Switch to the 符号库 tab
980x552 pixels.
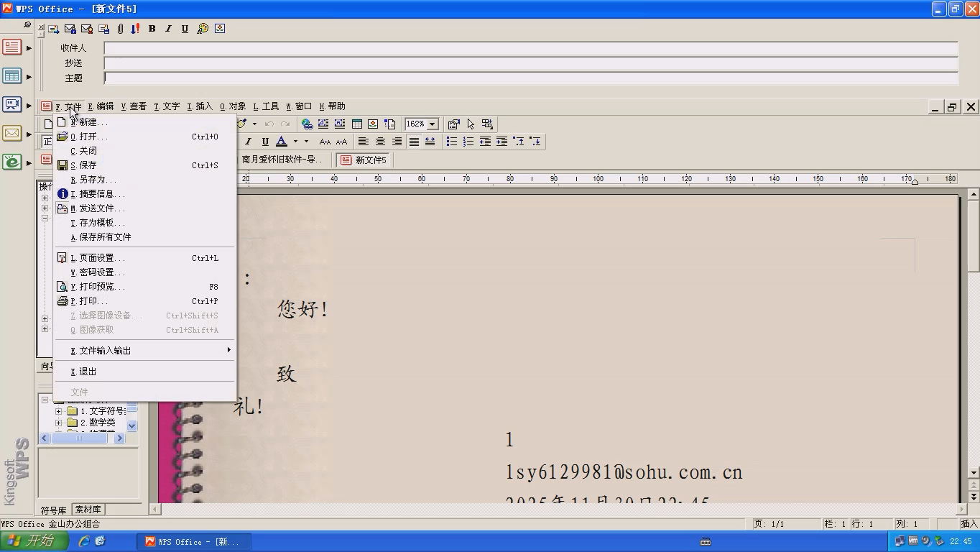point(53,510)
